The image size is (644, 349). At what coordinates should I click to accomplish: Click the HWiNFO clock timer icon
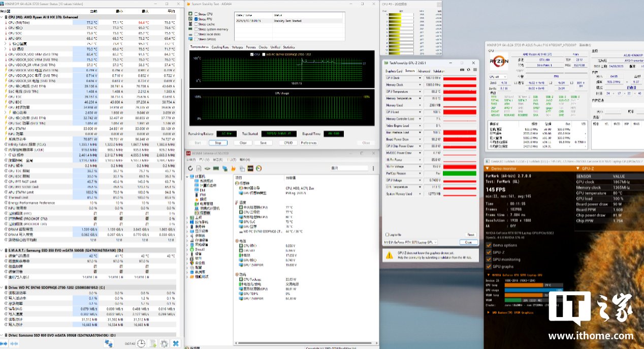click(x=141, y=344)
